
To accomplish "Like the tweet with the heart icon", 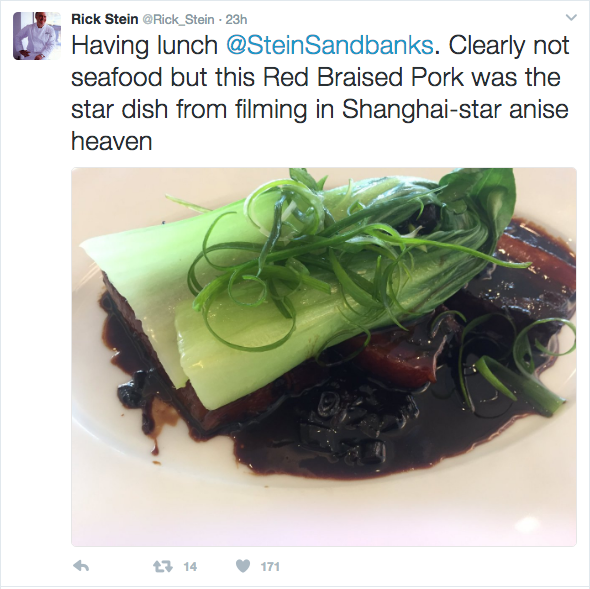I will coord(243,566).
